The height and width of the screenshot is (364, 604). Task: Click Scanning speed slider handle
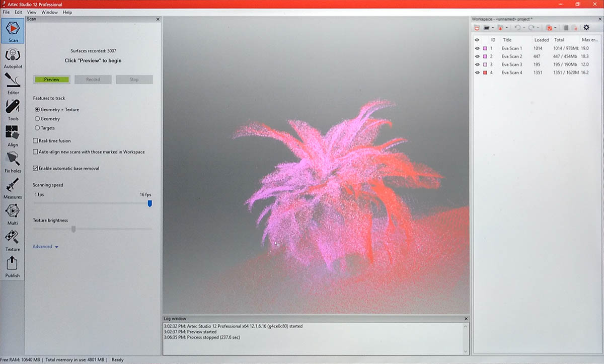(x=149, y=203)
